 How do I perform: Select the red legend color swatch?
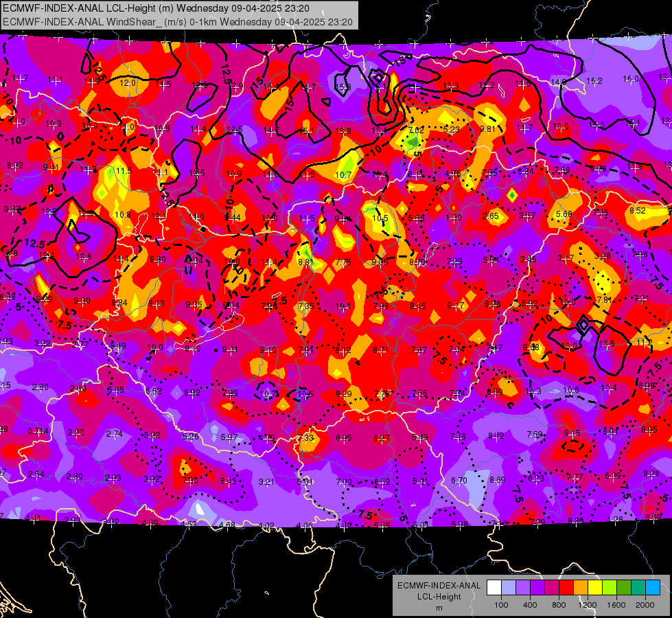(x=566, y=588)
